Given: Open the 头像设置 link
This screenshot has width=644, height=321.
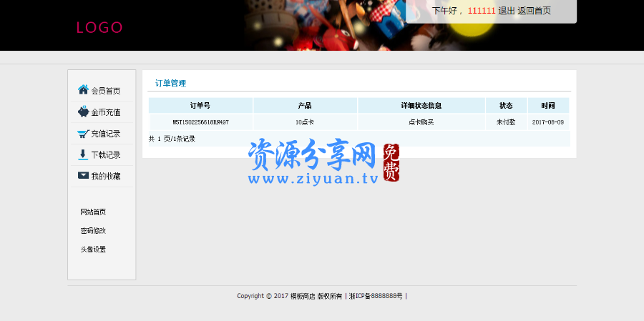Looking at the screenshot, I should tap(93, 250).
